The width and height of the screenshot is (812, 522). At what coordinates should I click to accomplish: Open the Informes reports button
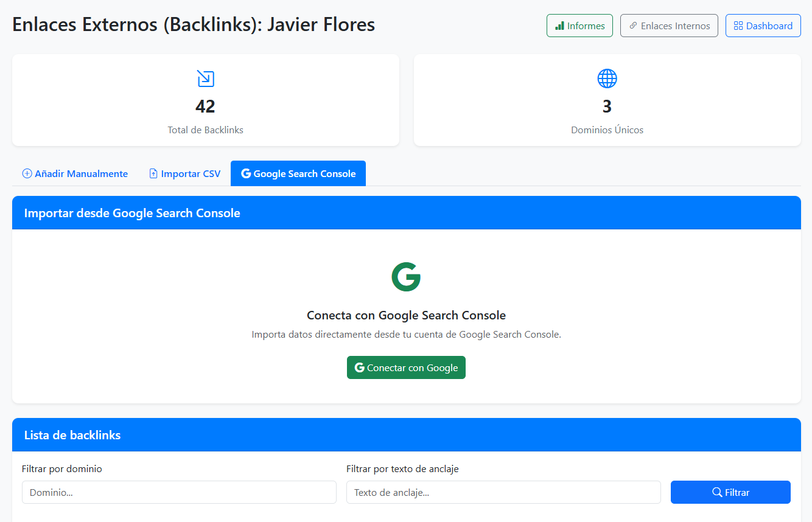tap(579, 26)
